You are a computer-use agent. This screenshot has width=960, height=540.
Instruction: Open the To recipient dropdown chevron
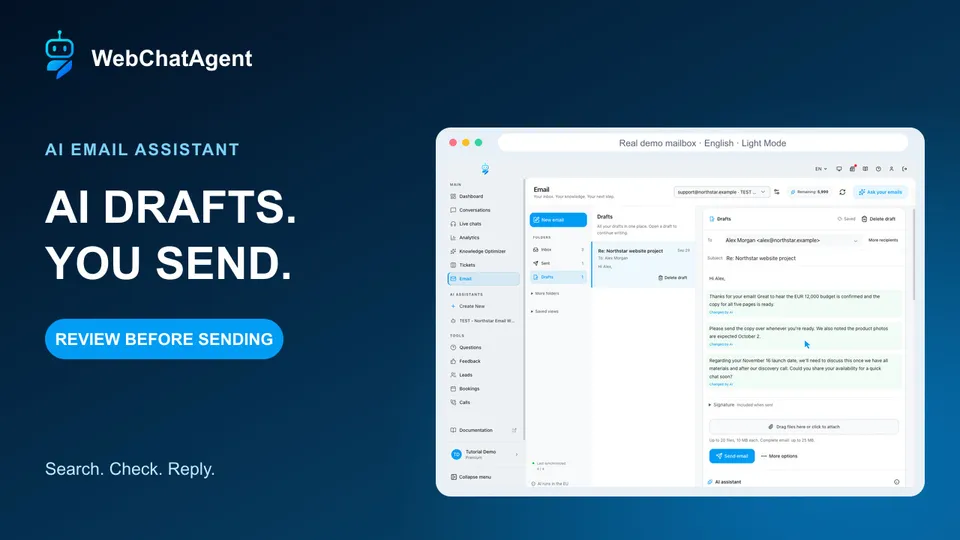pos(855,241)
